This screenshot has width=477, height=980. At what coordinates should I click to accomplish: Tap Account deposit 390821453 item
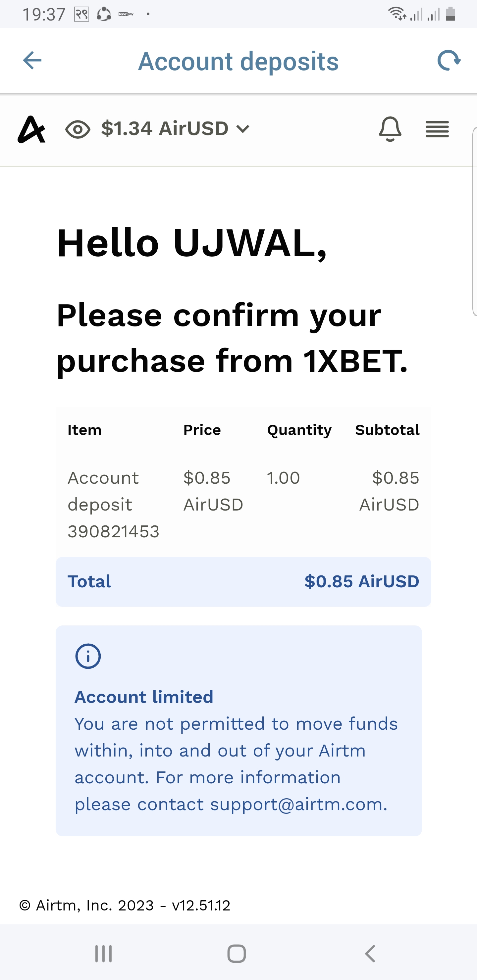click(113, 505)
